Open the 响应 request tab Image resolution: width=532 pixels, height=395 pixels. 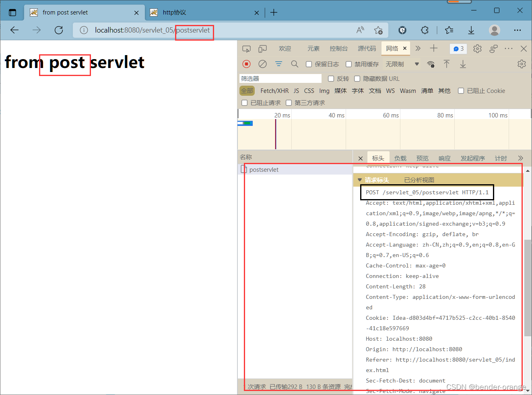[445, 158]
